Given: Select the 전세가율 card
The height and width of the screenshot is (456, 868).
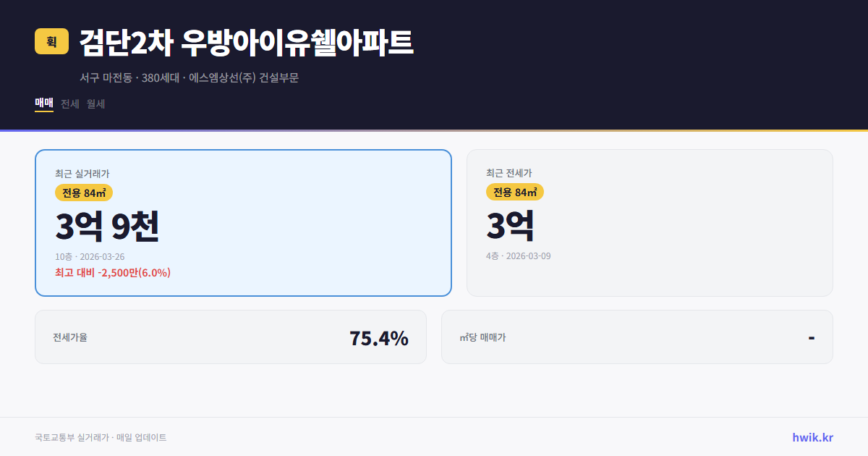Looking at the screenshot, I should click(230, 337).
